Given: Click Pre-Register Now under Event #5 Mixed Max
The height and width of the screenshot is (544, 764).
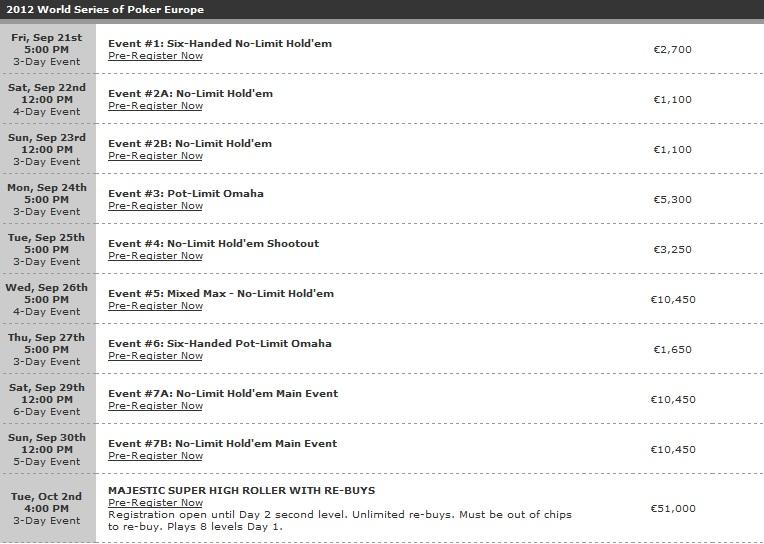Looking at the screenshot, I should coord(155,306).
